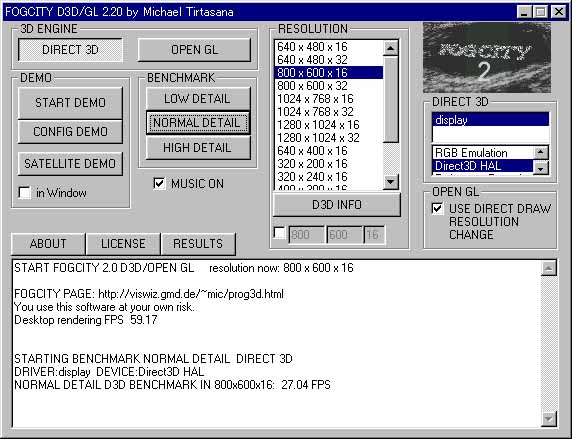Toggle the MUSIC ON checkbox
The width and height of the screenshot is (572, 439).
[159, 183]
